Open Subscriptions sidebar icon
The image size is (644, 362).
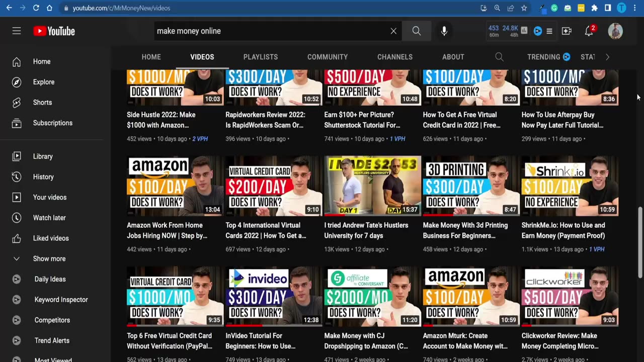point(17,123)
